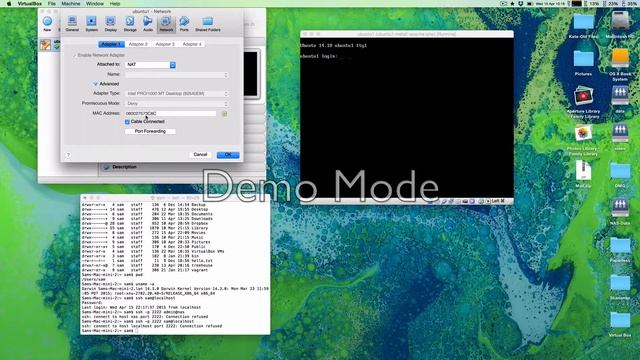
Task: Open the Promiscuous Mode dropdown
Action: pos(176,104)
